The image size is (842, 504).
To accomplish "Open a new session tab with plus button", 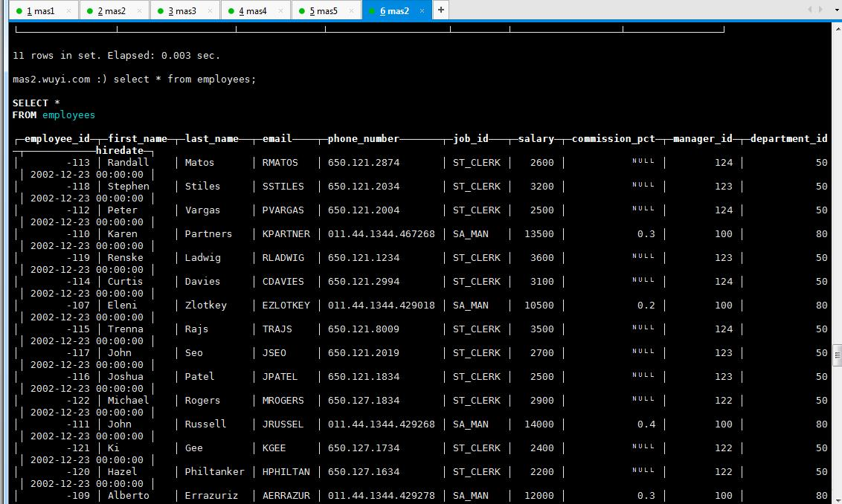I will point(441,10).
